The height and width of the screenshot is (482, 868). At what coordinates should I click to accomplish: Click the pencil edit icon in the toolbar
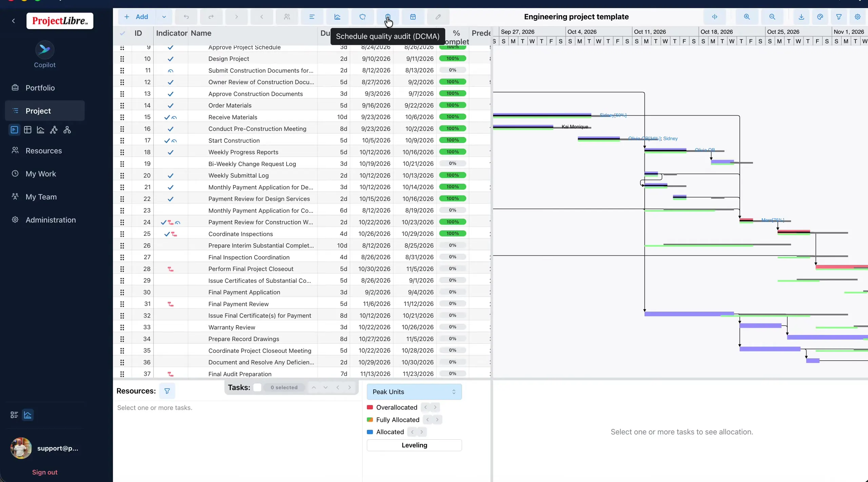438,17
